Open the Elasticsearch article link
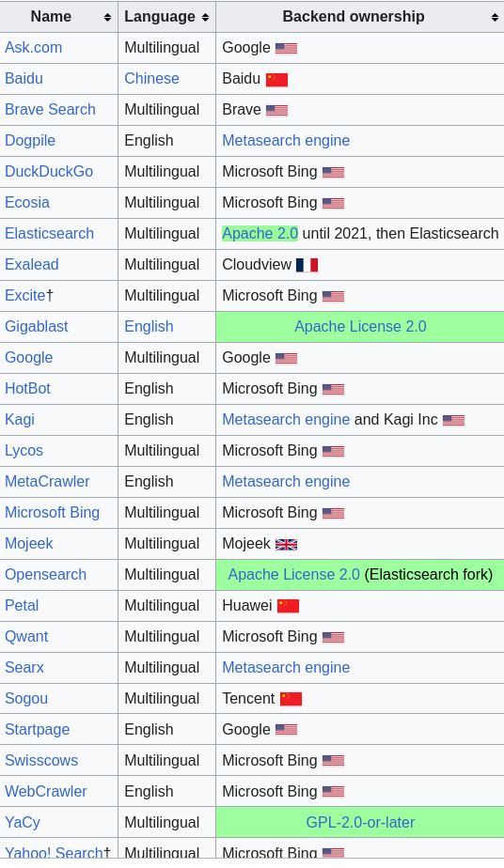 tap(49, 234)
